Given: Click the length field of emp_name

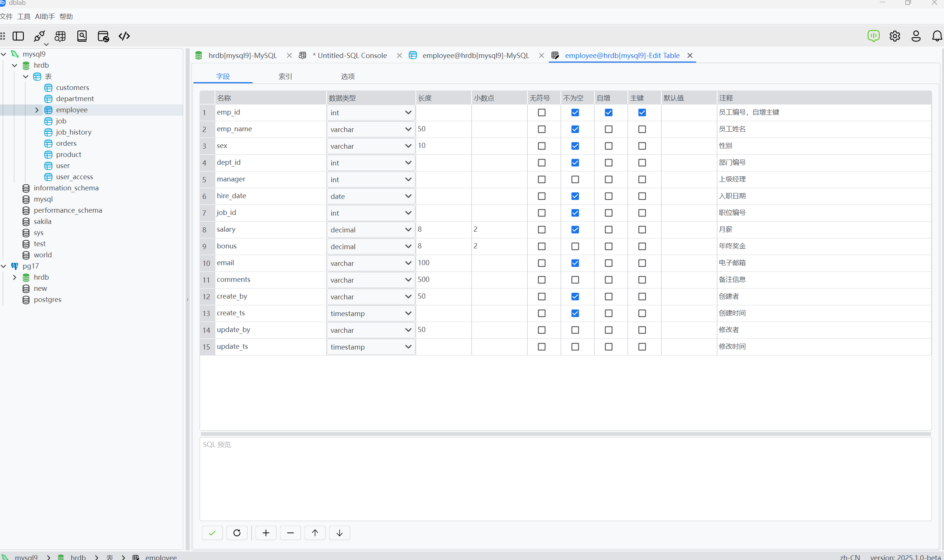Looking at the screenshot, I should [x=443, y=129].
